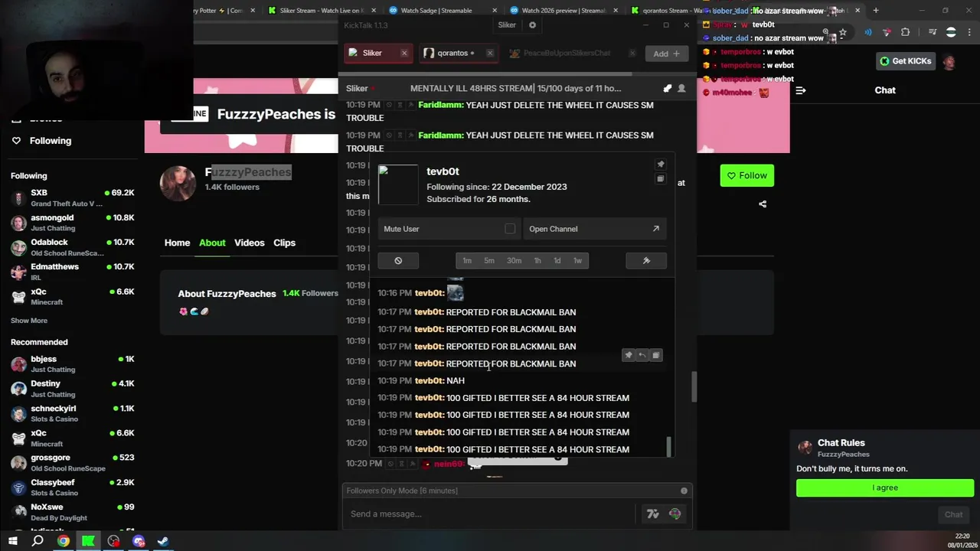980x551 pixels.
Task: Open Windows taskbar search
Action: (38, 541)
